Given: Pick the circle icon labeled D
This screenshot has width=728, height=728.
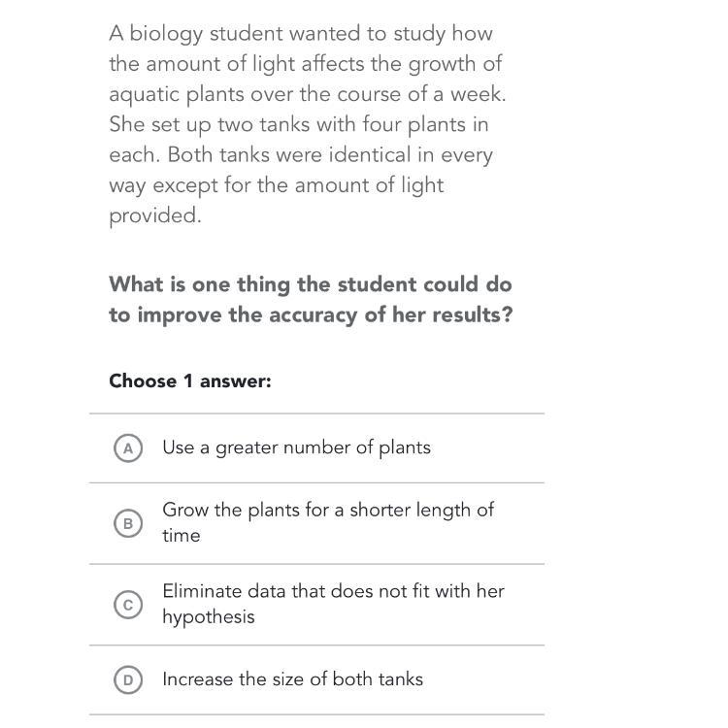Looking at the screenshot, I should pyautogui.click(x=127, y=680).
